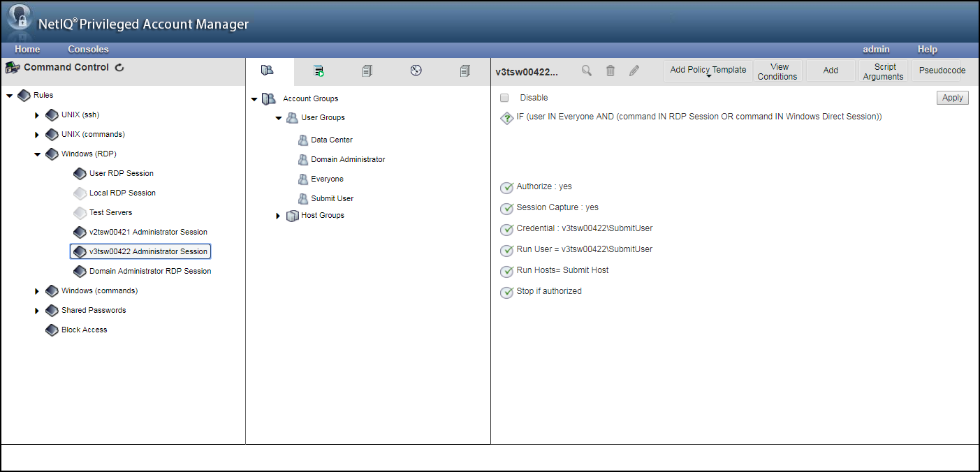Open the admin user menu

click(x=876, y=50)
